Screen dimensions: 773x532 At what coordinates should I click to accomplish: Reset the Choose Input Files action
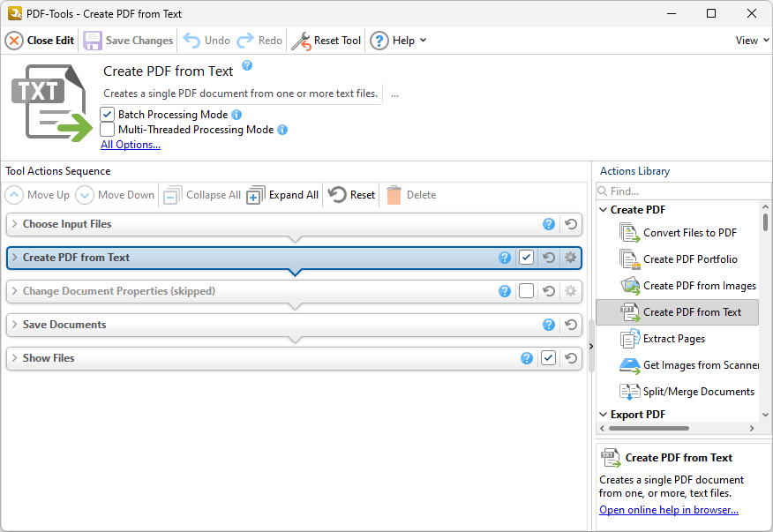click(x=570, y=224)
